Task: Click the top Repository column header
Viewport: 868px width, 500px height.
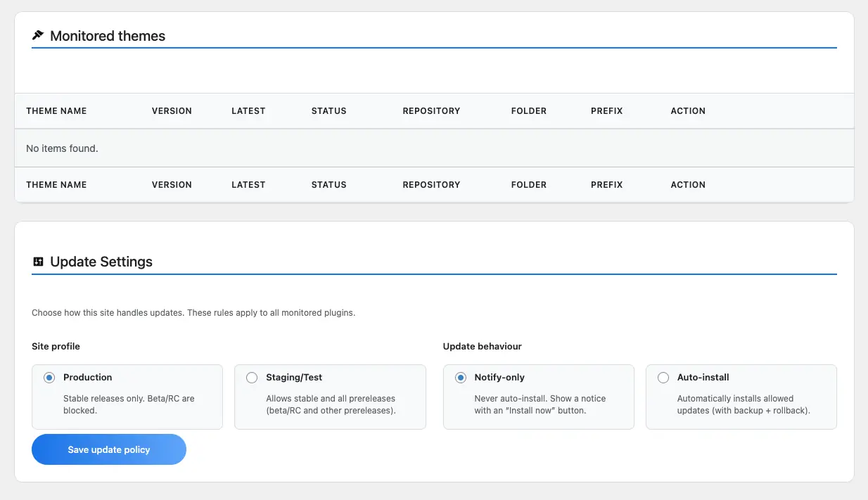Action: (x=431, y=111)
